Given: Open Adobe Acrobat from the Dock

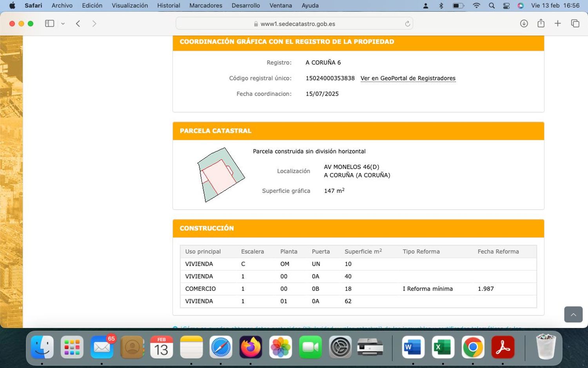Looking at the screenshot, I should [503, 347].
